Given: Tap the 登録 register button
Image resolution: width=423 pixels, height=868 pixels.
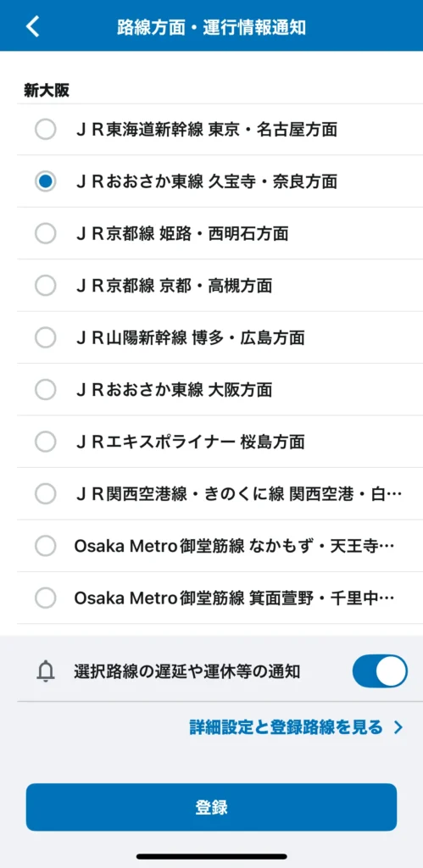Looking at the screenshot, I should pos(212,807).
